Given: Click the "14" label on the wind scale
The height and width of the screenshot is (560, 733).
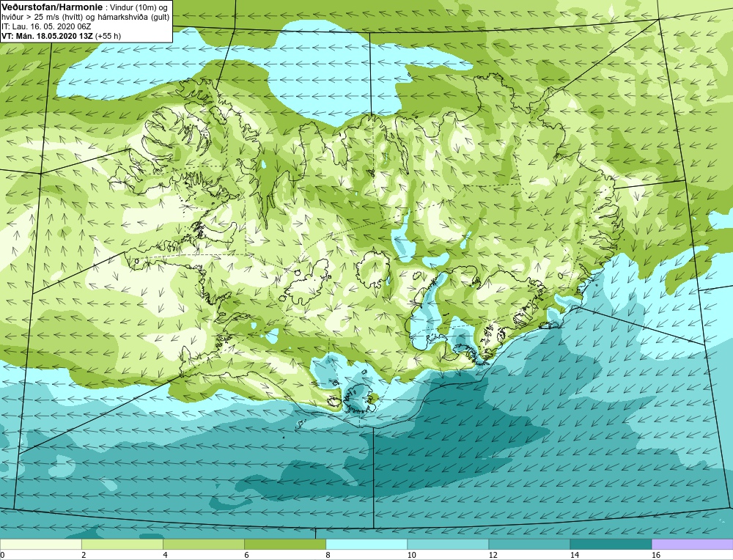Looking at the screenshot, I should coord(574,555).
